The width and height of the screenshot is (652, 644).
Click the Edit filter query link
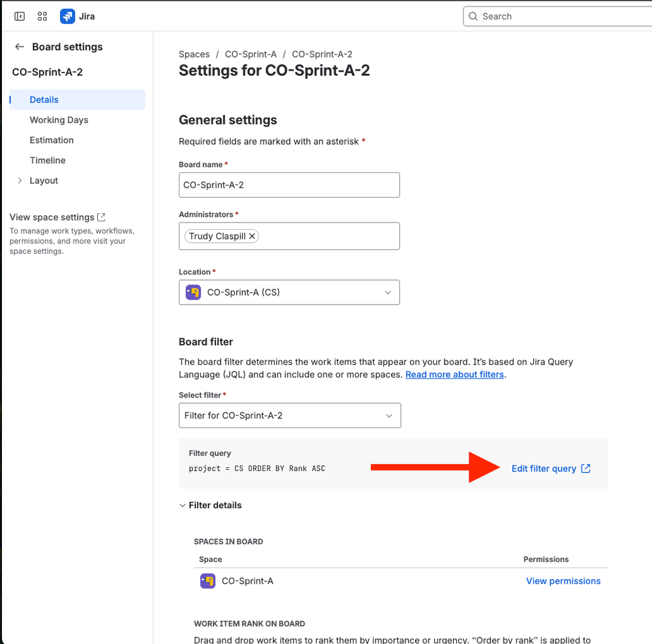545,468
